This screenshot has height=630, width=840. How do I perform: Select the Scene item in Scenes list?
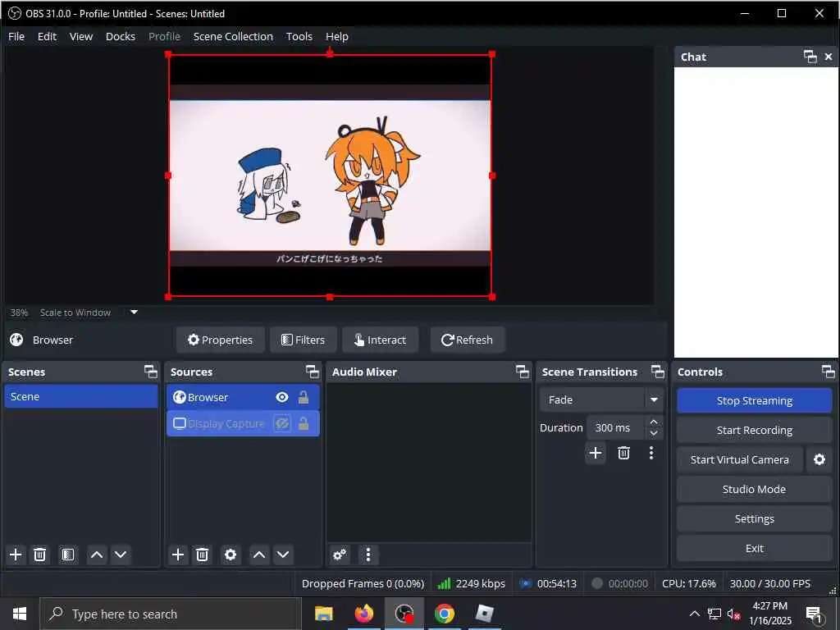point(81,396)
